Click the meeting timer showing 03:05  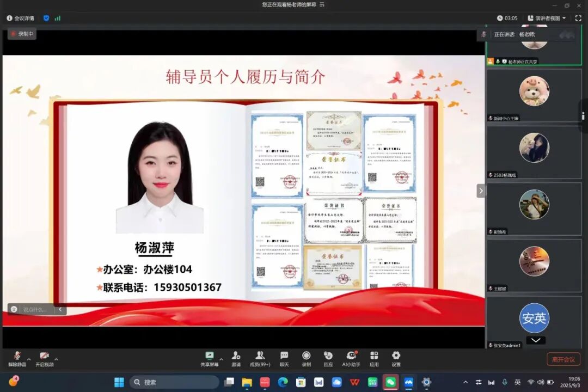tap(507, 18)
